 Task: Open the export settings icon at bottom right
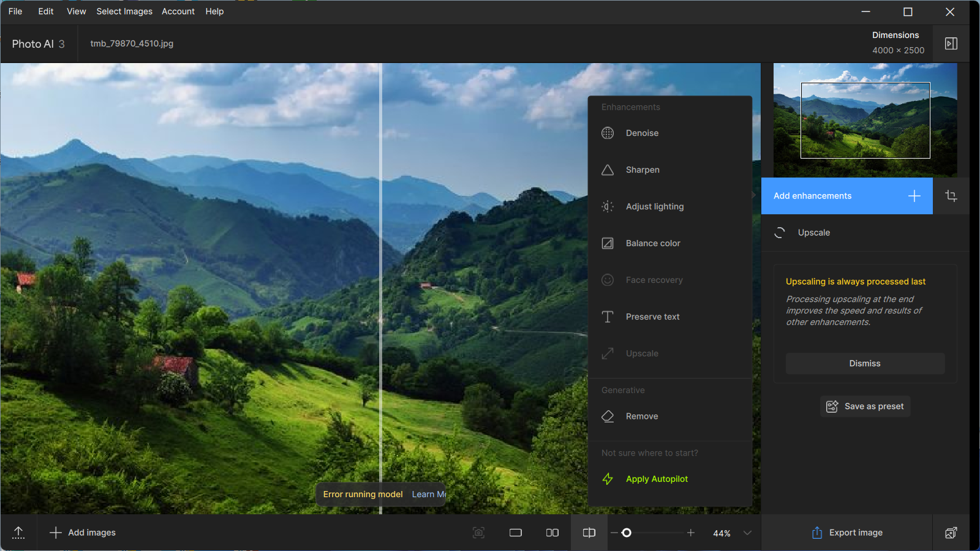pyautogui.click(x=951, y=533)
